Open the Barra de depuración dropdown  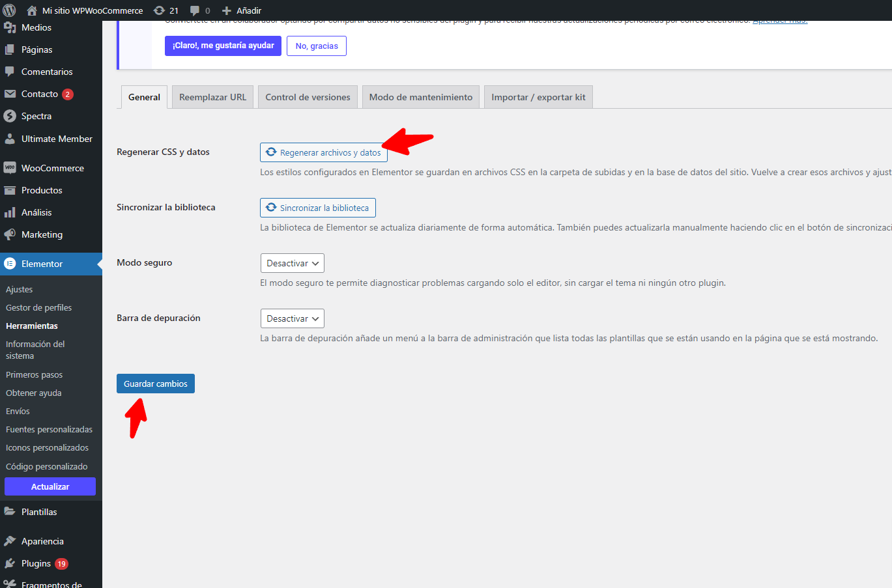point(292,318)
